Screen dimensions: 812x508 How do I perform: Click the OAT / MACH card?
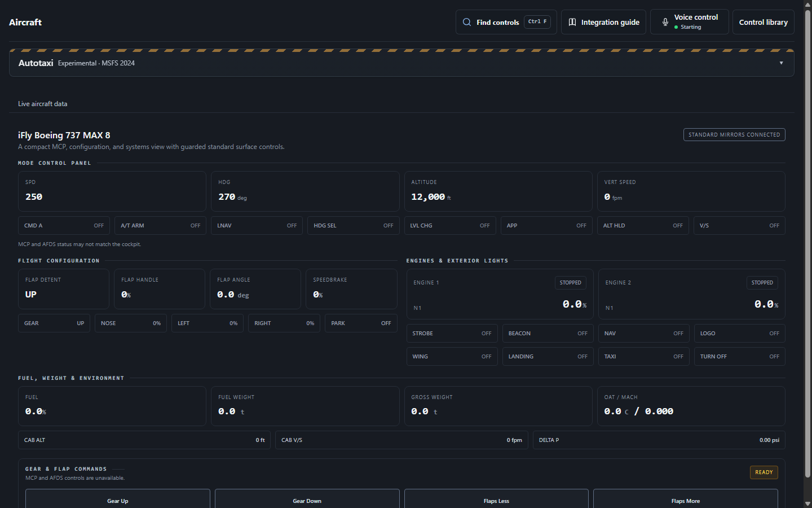pos(691,406)
